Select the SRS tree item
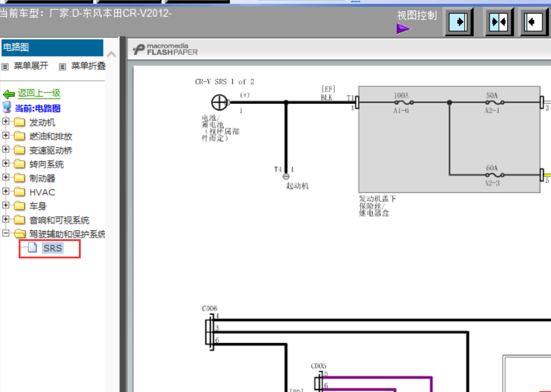 point(52,248)
